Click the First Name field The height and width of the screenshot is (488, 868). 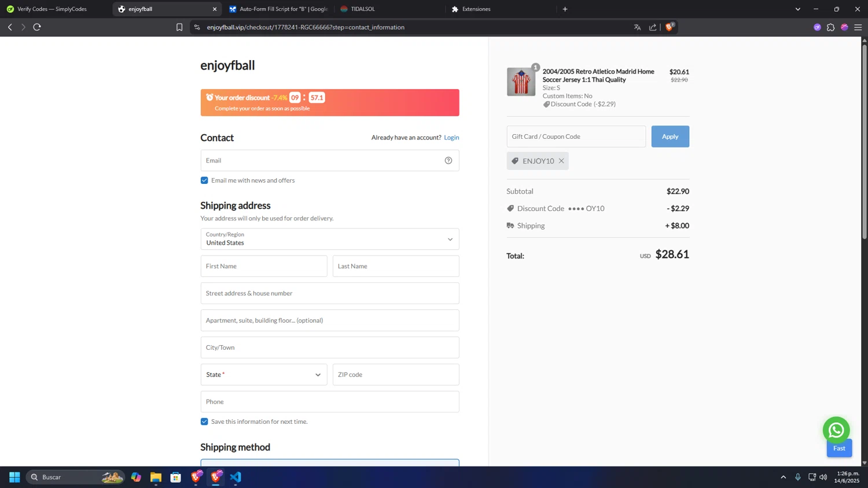click(x=264, y=267)
